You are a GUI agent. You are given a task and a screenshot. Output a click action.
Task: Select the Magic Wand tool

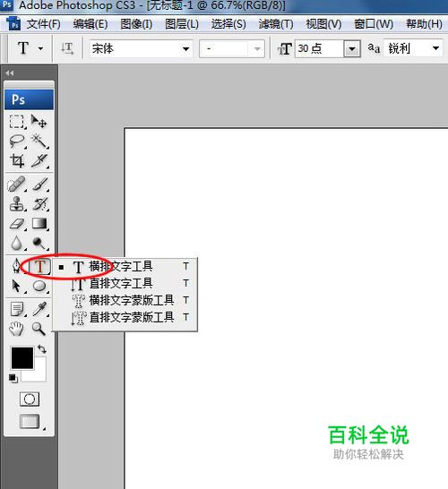[x=39, y=141]
